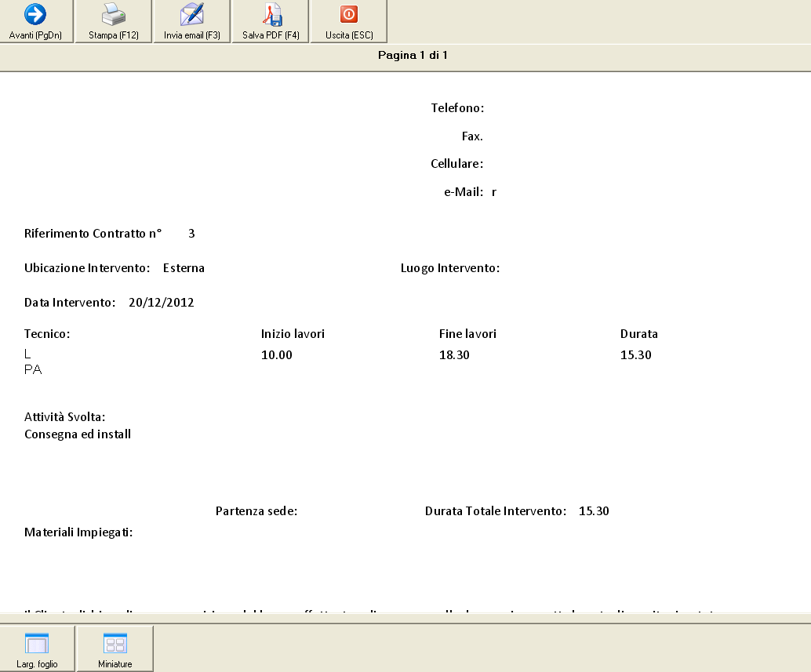Click 'Durata Totale Intervento:' label
Viewport: 811px width, 672px height.
(496, 511)
